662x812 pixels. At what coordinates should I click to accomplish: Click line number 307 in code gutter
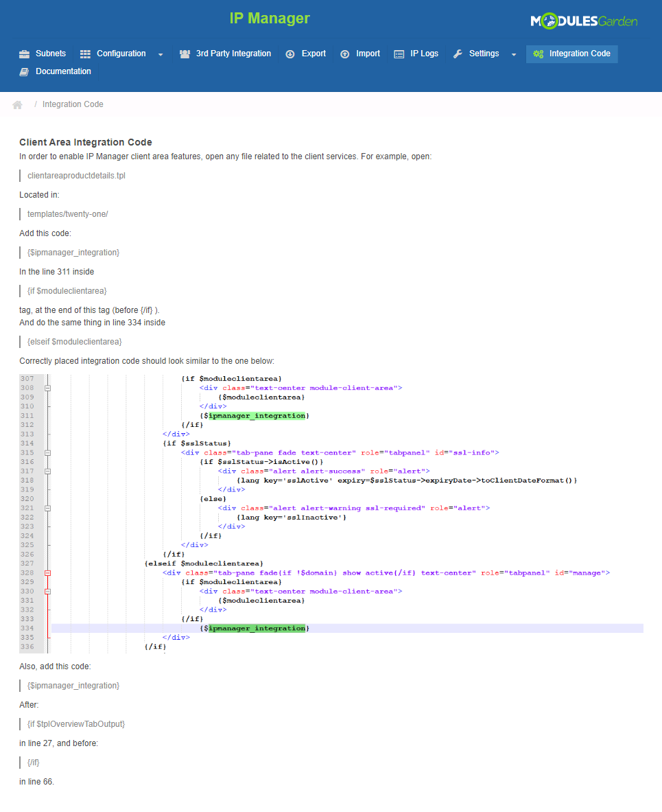(27, 379)
